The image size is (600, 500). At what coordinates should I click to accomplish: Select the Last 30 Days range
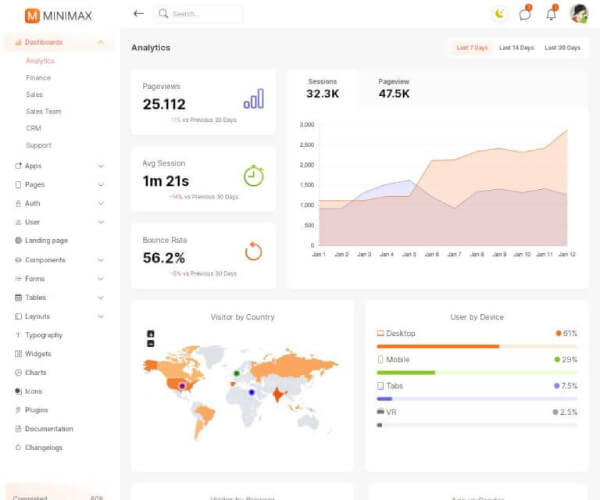pyautogui.click(x=562, y=47)
